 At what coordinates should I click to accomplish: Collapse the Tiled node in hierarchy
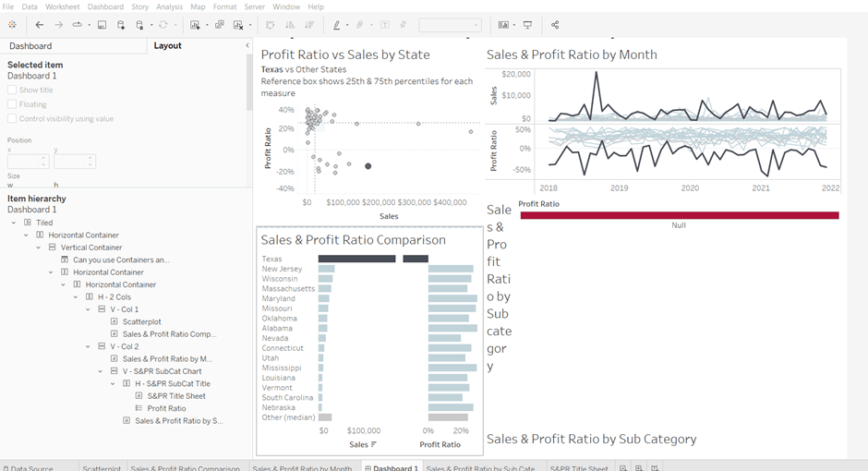coord(14,223)
